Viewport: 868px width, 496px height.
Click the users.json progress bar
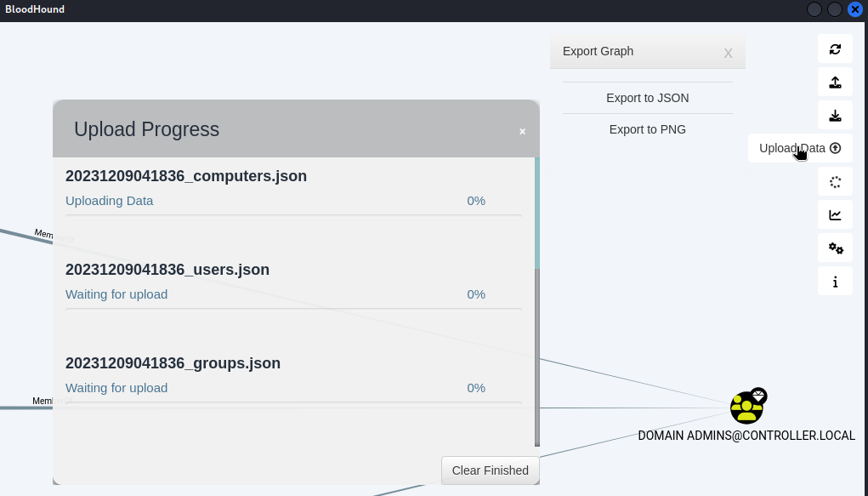pyautogui.click(x=293, y=309)
